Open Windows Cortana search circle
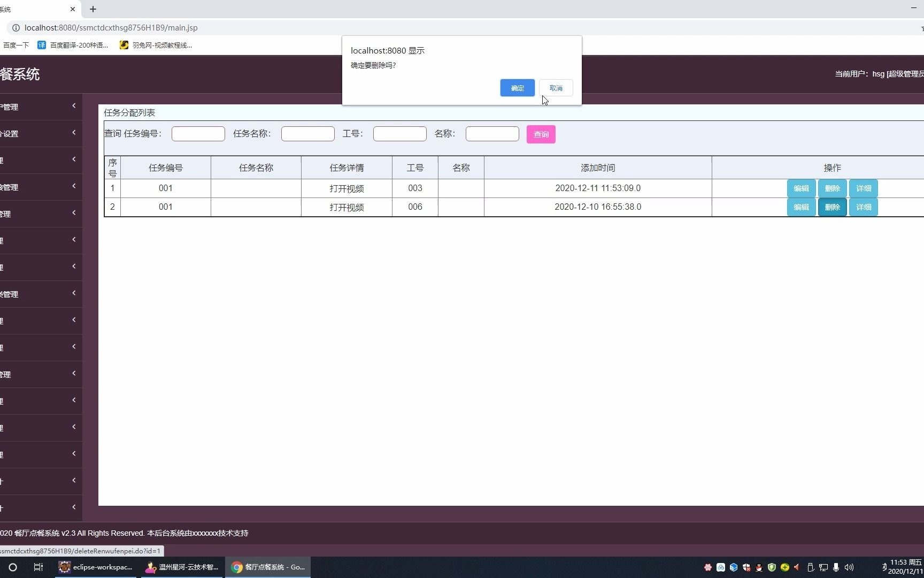The height and width of the screenshot is (578, 924). tap(13, 567)
